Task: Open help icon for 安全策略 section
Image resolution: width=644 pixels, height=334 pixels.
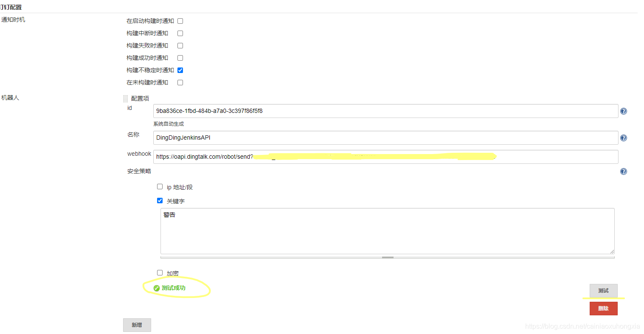Action: click(x=623, y=171)
